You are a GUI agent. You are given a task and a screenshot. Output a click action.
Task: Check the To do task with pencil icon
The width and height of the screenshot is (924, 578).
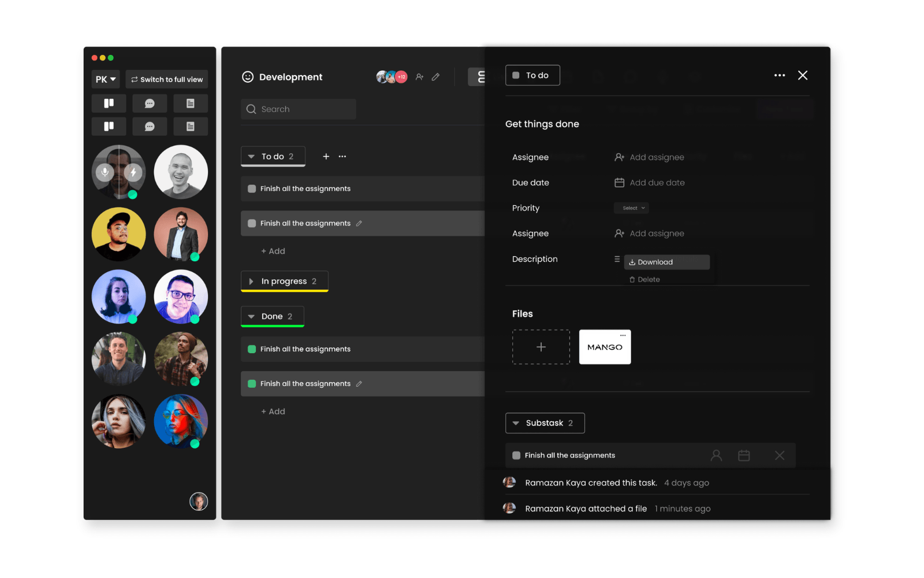(252, 223)
